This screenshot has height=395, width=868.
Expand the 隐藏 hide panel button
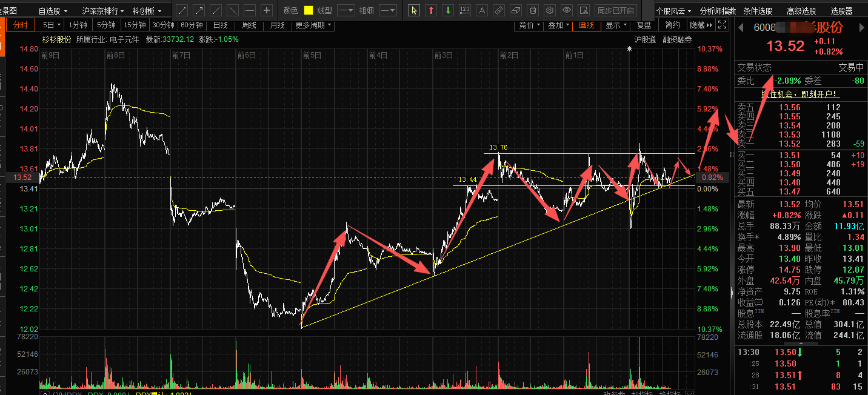(x=700, y=25)
